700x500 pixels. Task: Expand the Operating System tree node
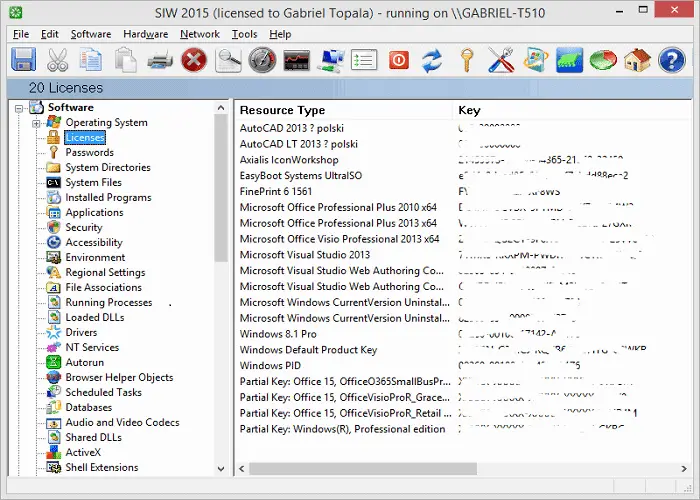[x=36, y=124]
